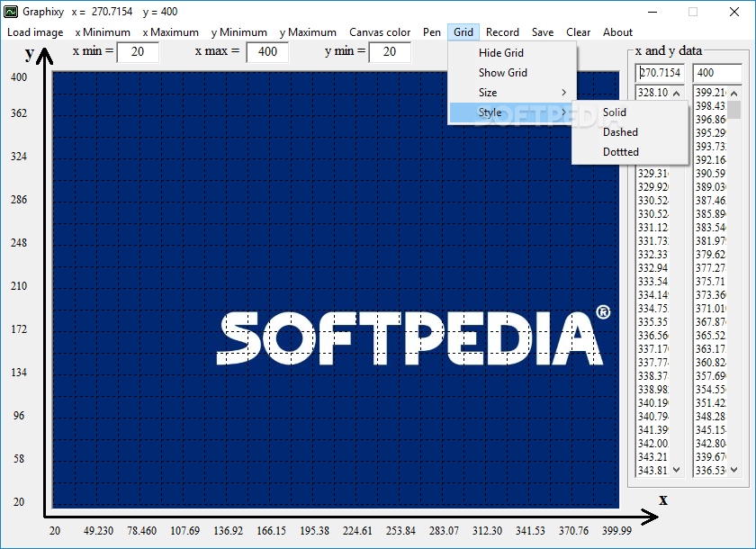Click the x min input field
The height and width of the screenshot is (549, 756).
[138, 52]
